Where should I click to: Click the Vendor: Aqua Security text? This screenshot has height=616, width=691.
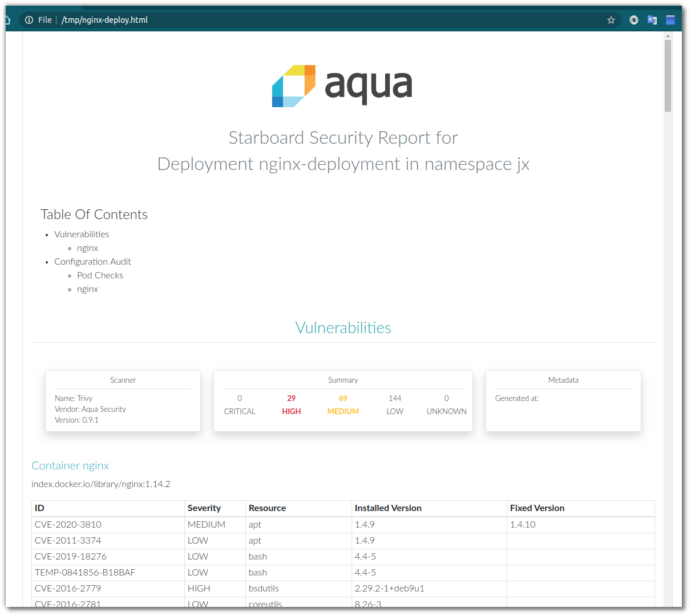click(90, 409)
